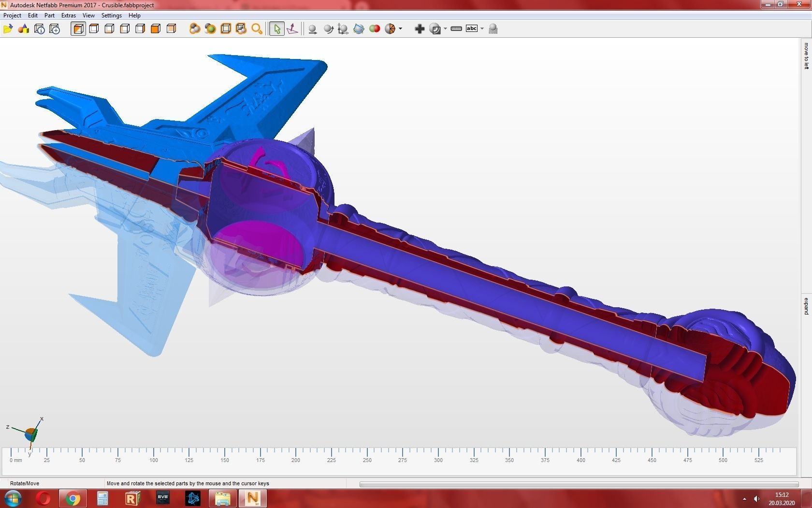812x508 pixels.
Task: Click the add part cube-plus icon
Action: coord(55,29)
